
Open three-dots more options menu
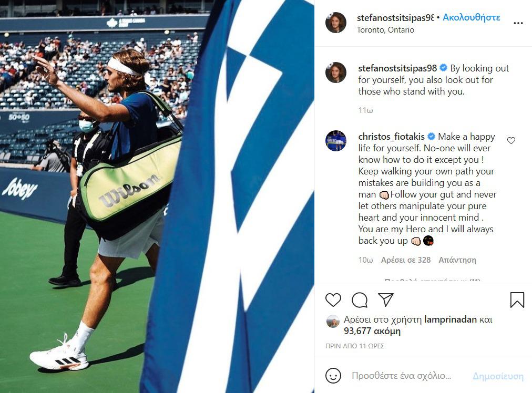518,23
